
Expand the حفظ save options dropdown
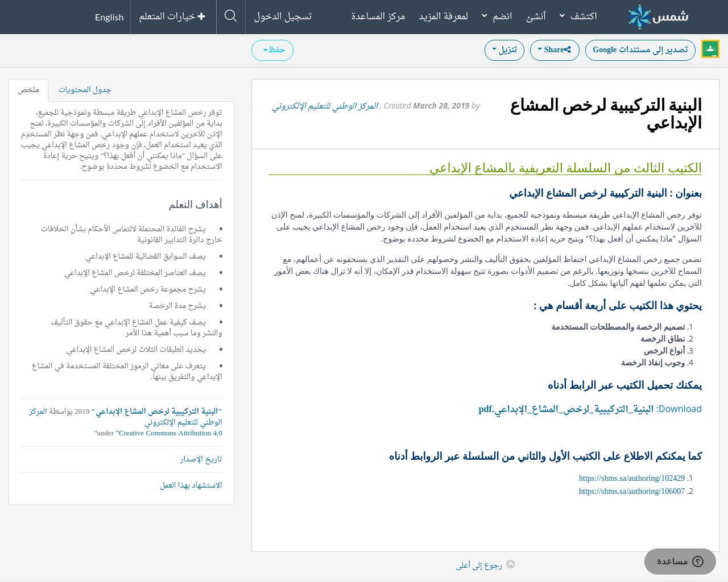tap(272, 50)
